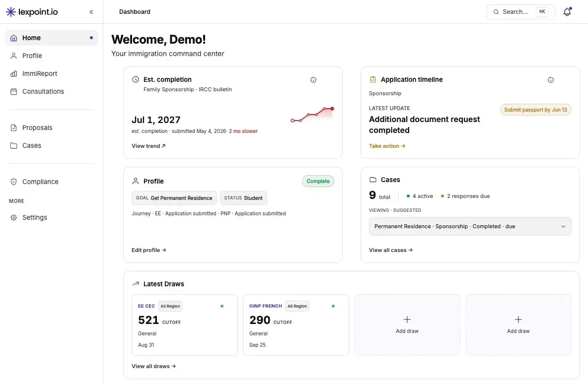Click the Aug 31 draw date
This screenshot has height=384, width=588.
click(146, 345)
